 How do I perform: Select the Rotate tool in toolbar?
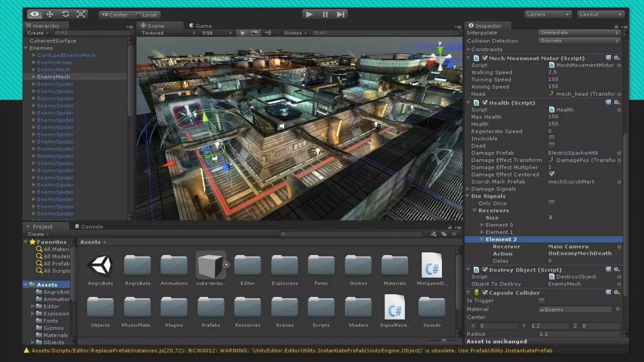click(x=65, y=14)
